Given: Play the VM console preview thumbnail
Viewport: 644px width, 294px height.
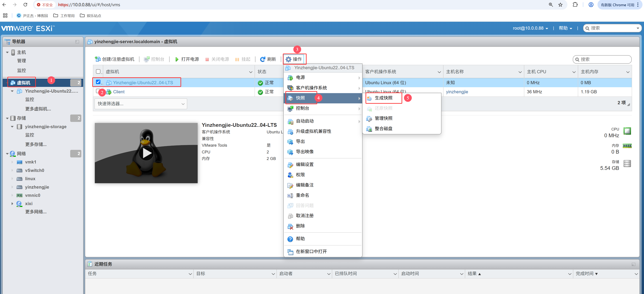Looking at the screenshot, I should tap(146, 153).
